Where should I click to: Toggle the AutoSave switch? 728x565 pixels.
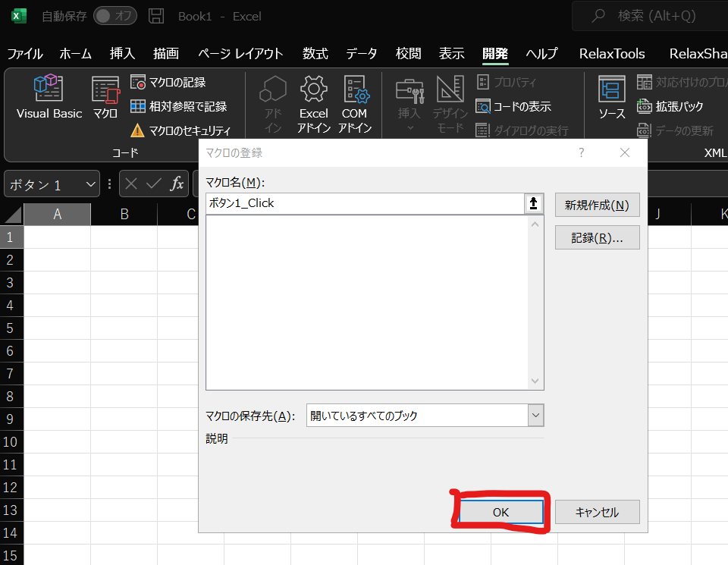pyautogui.click(x=115, y=16)
